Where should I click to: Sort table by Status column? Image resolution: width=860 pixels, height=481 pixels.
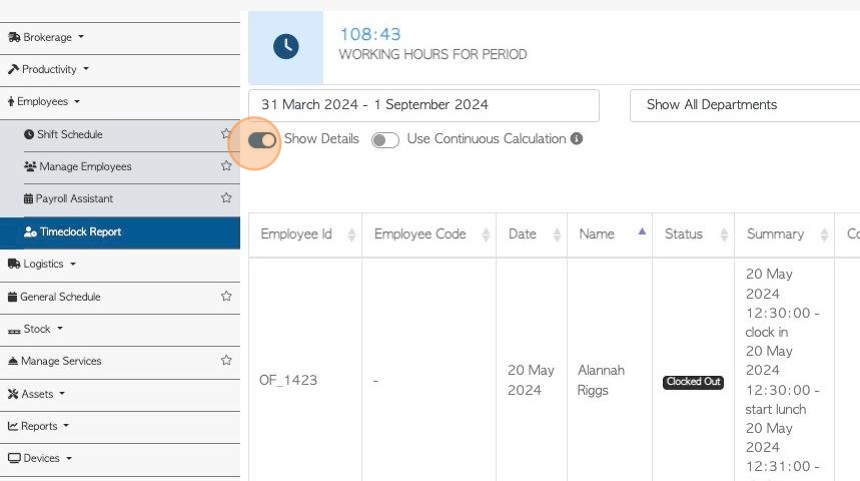[693, 235]
